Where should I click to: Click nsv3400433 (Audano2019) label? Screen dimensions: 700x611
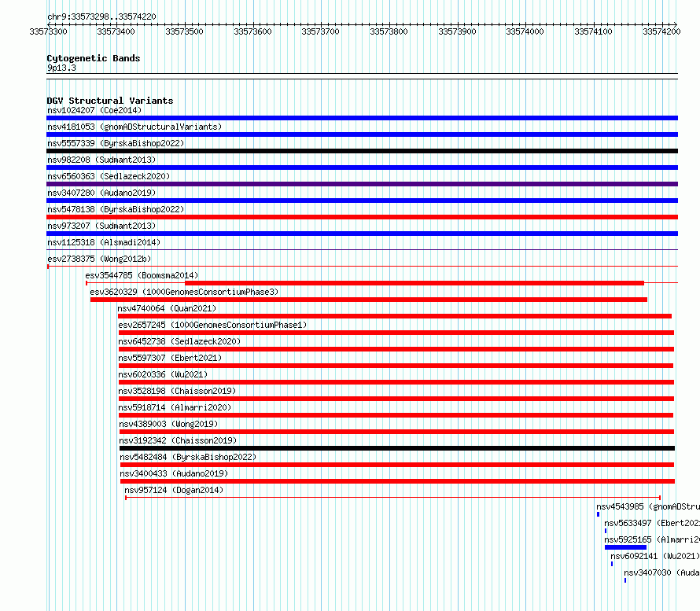174,473
